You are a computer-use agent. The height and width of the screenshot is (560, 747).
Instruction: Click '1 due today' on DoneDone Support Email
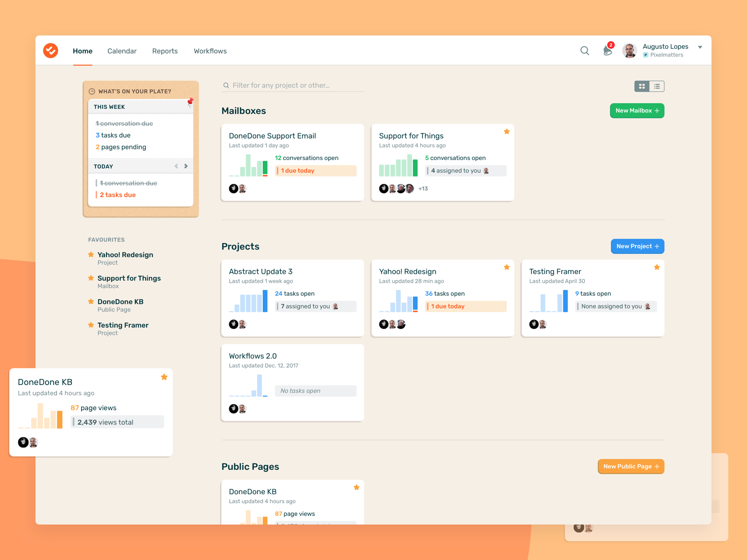click(x=316, y=171)
